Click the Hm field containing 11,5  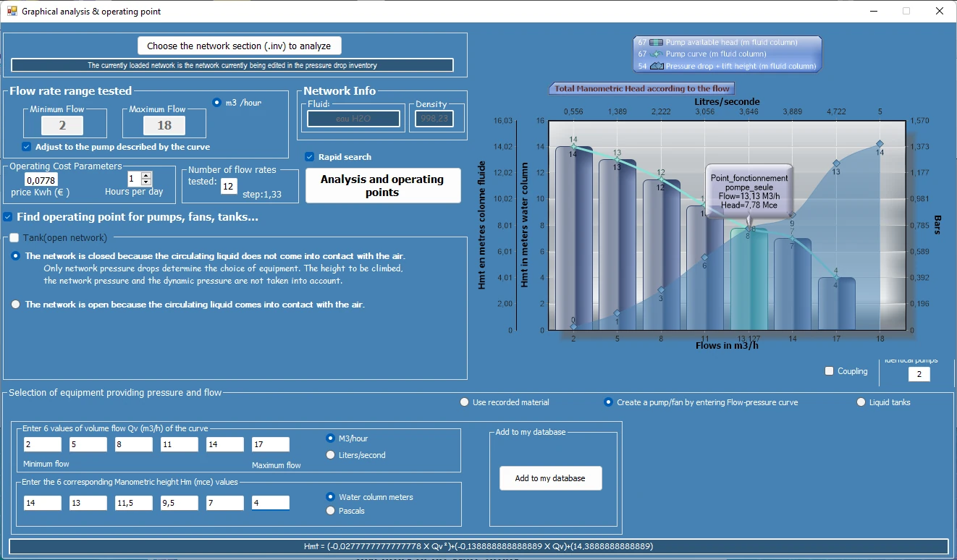click(134, 503)
